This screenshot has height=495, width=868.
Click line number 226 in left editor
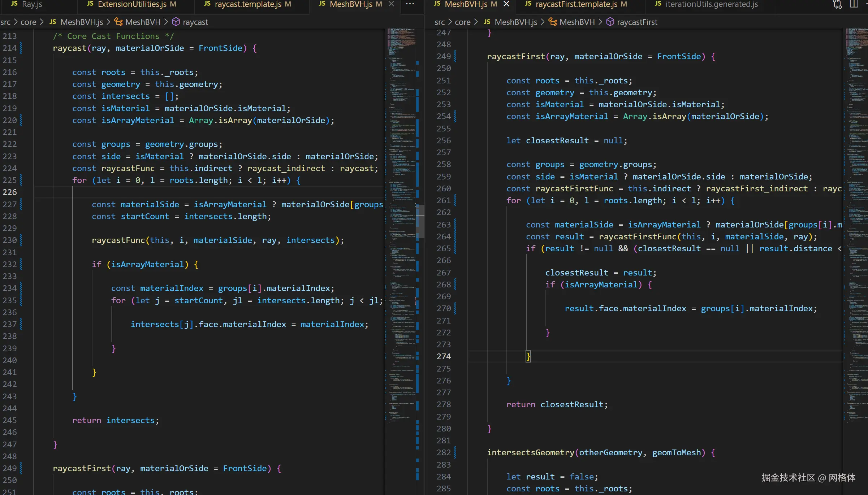(10, 192)
